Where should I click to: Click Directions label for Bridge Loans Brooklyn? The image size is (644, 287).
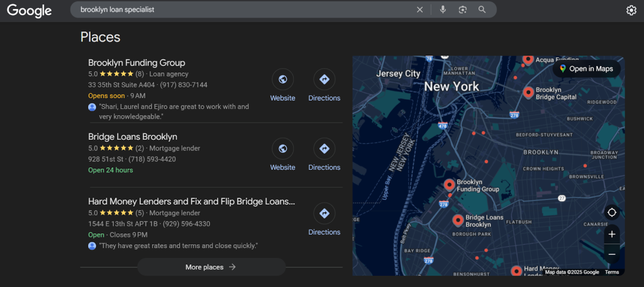[324, 167]
